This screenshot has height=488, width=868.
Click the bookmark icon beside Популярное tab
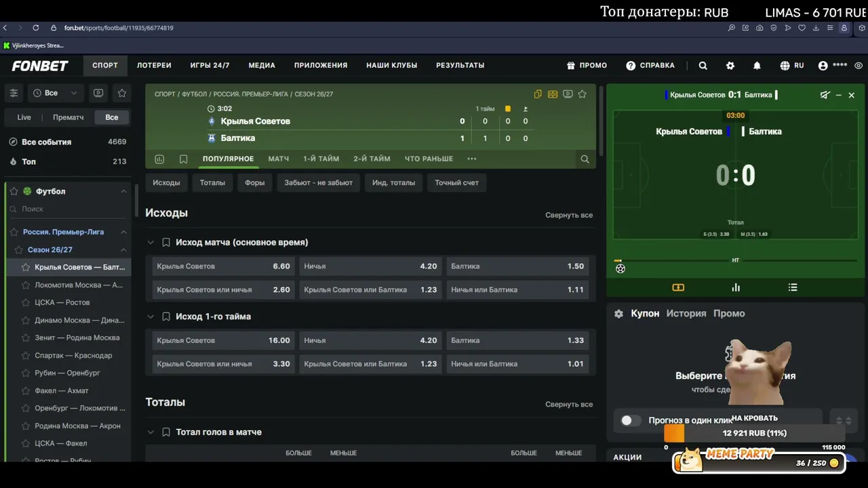coord(183,159)
